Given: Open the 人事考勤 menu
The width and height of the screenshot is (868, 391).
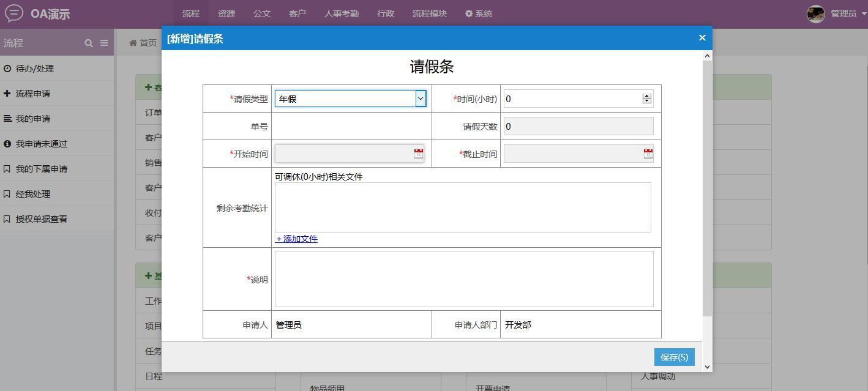Looking at the screenshot, I should pos(342,13).
